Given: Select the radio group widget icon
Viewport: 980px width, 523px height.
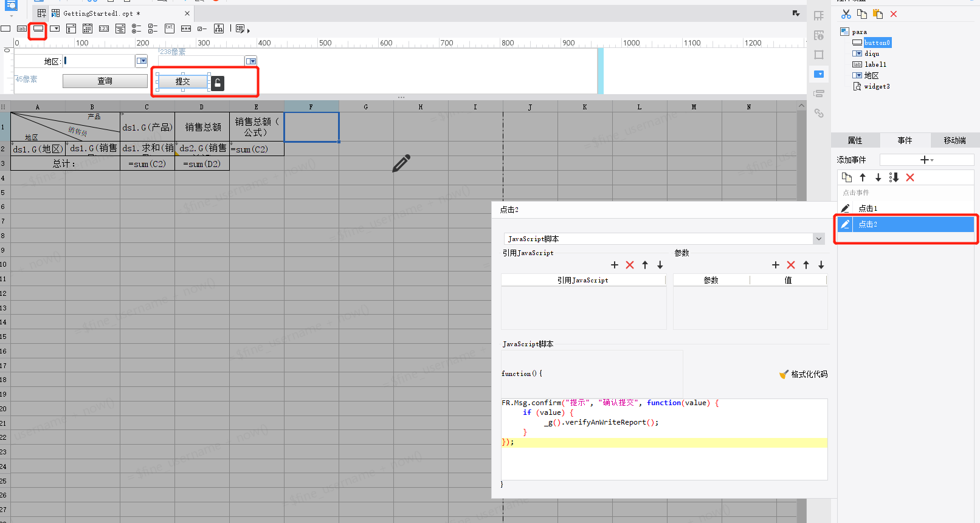Looking at the screenshot, I should pyautogui.click(x=136, y=29).
